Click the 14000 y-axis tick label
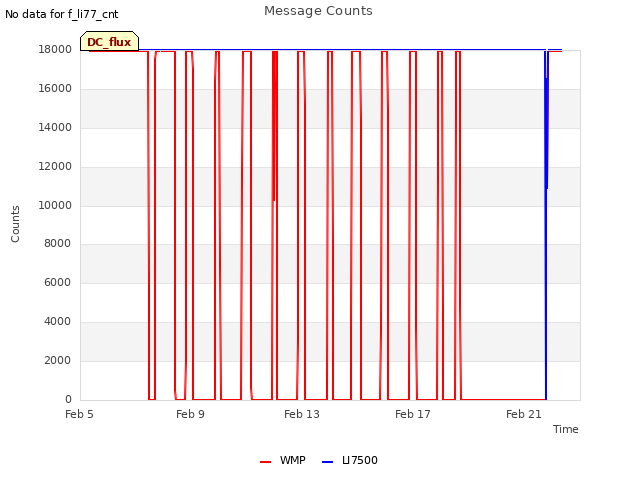The height and width of the screenshot is (480, 640). coord(55,127)
